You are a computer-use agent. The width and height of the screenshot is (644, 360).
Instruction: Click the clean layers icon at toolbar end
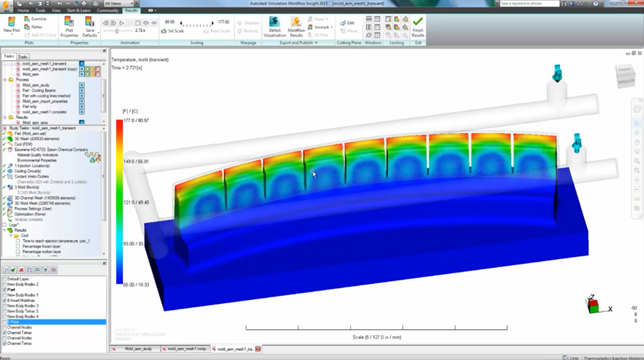pos(53,270)
